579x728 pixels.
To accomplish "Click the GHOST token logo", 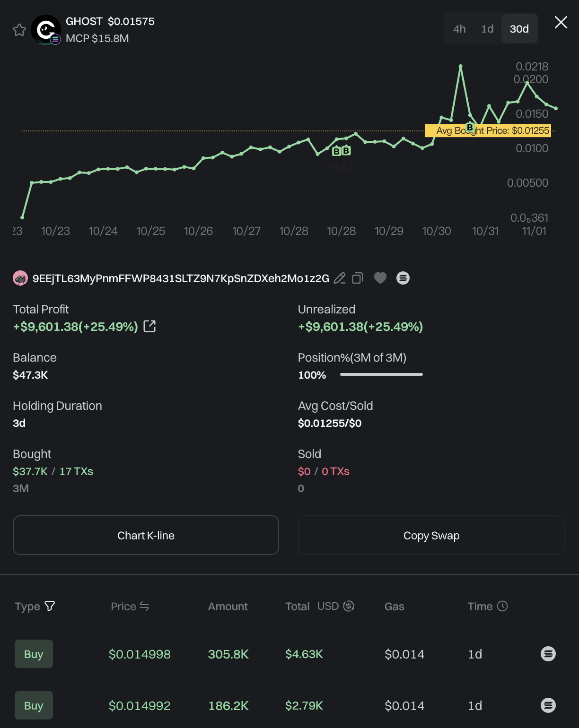I will coord(45,29).
